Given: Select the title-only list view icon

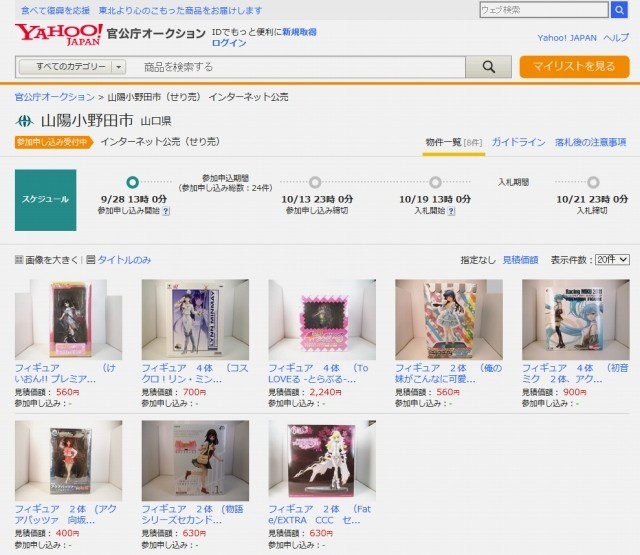Looking at the screenshot, I should 91,260.
